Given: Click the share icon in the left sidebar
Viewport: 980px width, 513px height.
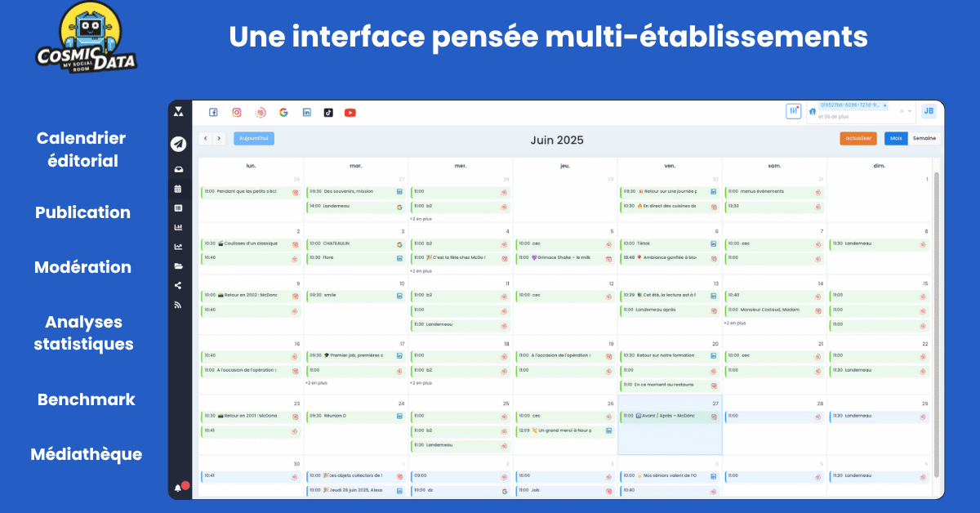Looking at the screenshot, I should (x=178, y=284).
